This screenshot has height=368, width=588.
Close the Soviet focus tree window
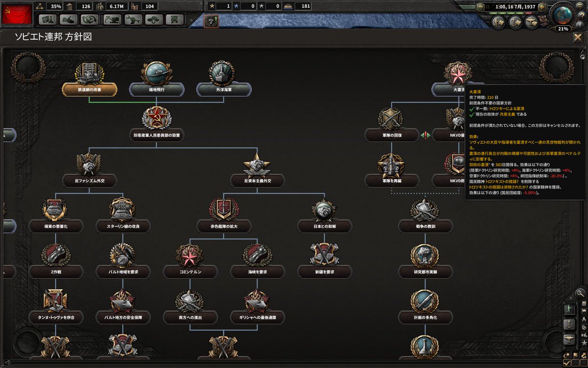point(578,38)
